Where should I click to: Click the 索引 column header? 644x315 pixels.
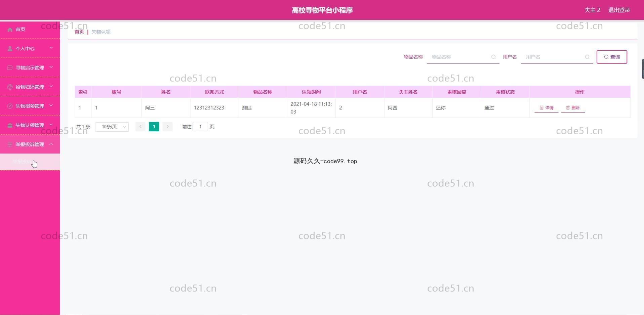click(x=83, y=92)
